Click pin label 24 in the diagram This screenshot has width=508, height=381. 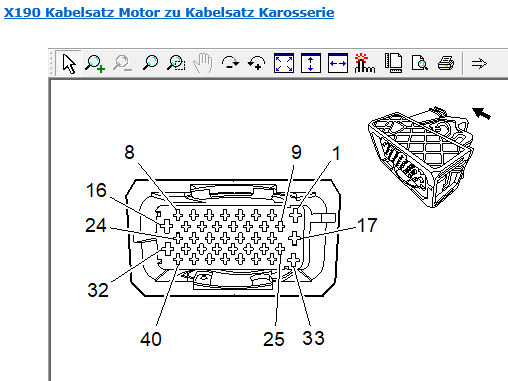pos(96,225)
